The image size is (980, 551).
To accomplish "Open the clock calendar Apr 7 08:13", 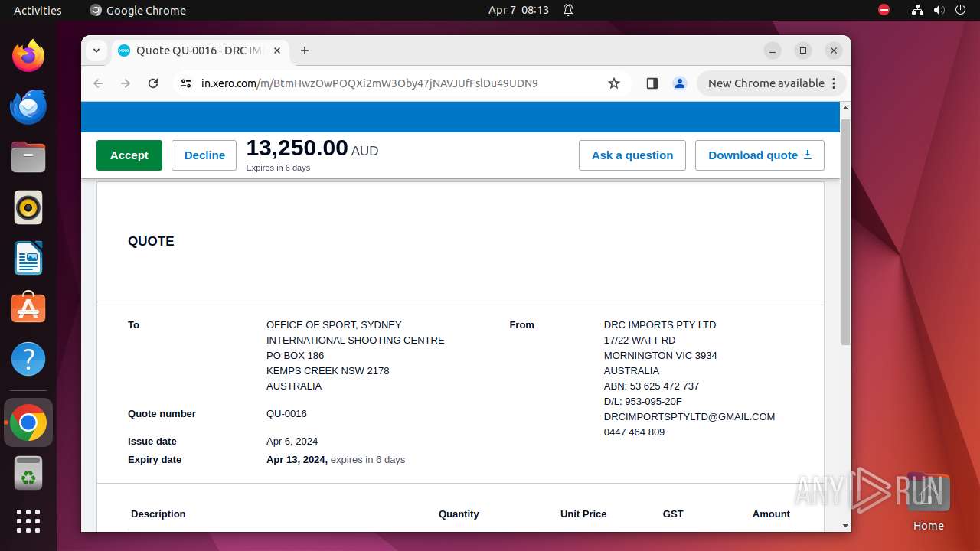I will coord(518,10).
